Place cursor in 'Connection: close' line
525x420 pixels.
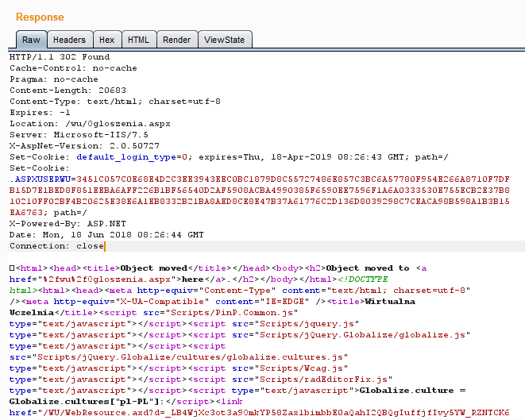coord(56,246)
